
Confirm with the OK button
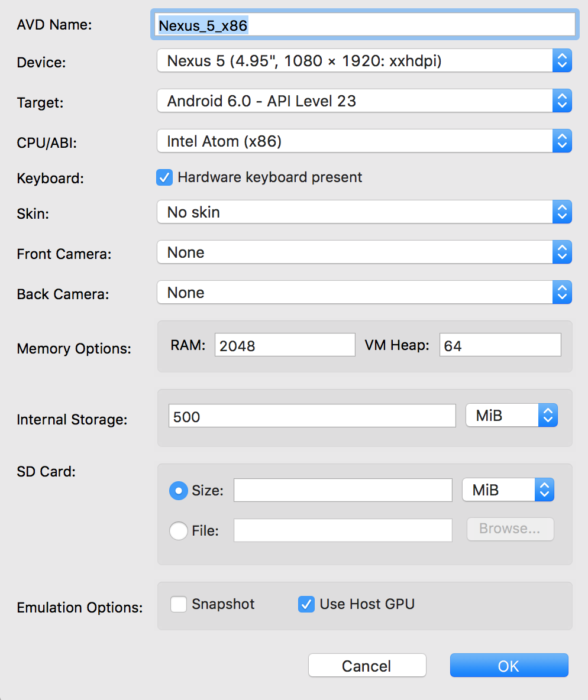pyautogui.click(x=509, y=666)
